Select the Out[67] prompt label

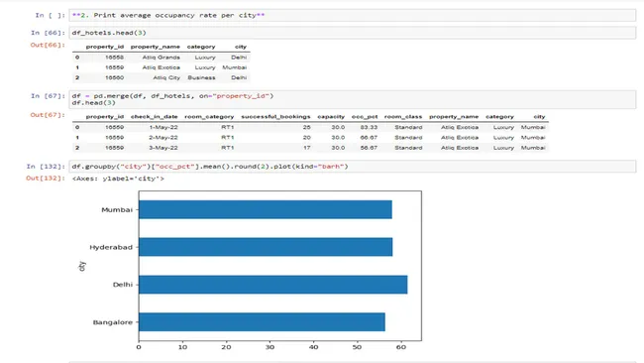pos(48,115)
